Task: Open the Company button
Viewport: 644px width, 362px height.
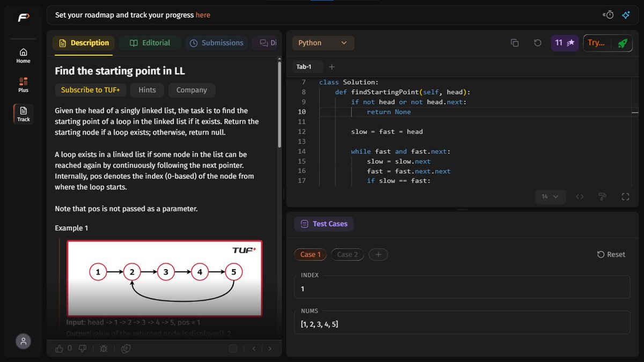Action: coord(192,90)
